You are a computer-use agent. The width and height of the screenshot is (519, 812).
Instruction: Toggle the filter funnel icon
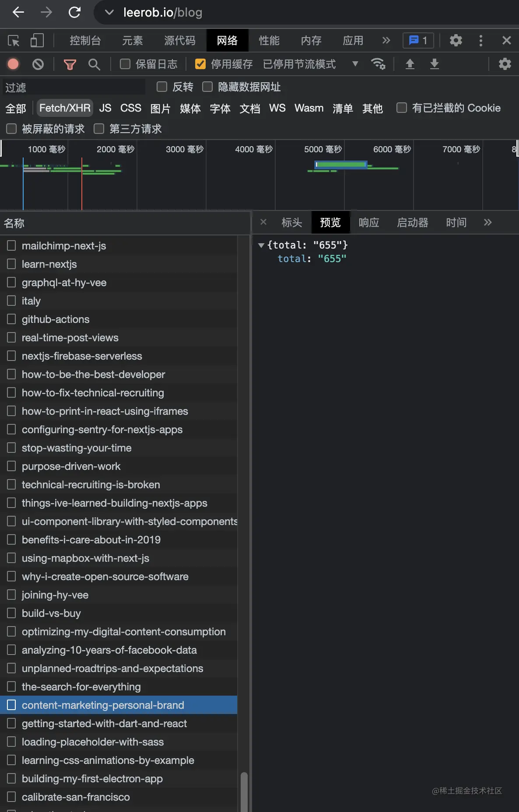70,65
